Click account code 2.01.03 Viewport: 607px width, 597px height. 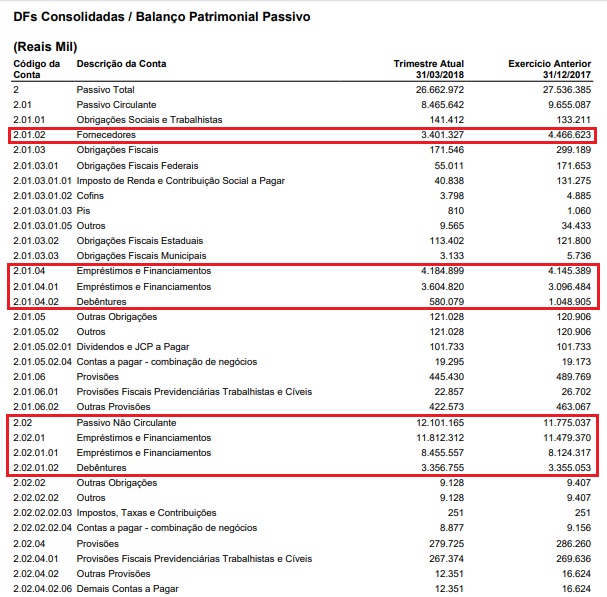click(29, 150)
